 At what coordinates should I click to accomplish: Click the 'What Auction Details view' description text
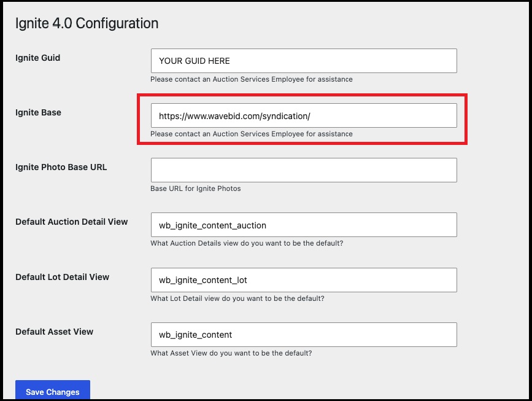[x=247, y=243]
